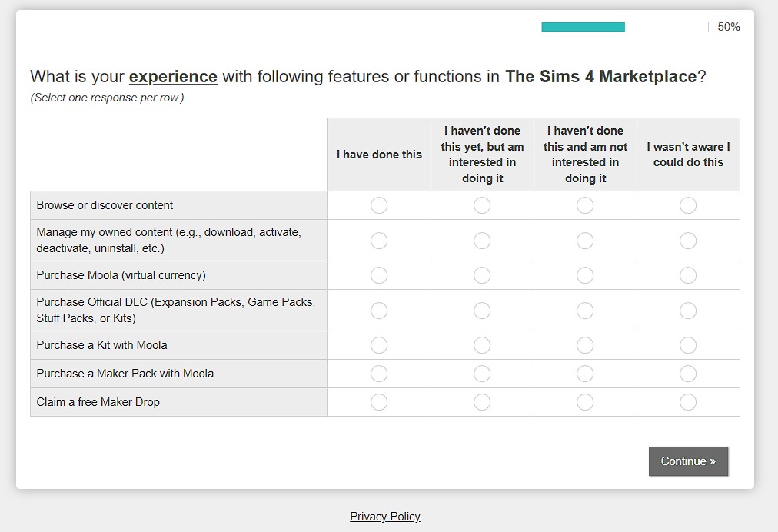Screen dimensions: 778x532
Task: Open the Privacy Policy link
Action: 385,517
